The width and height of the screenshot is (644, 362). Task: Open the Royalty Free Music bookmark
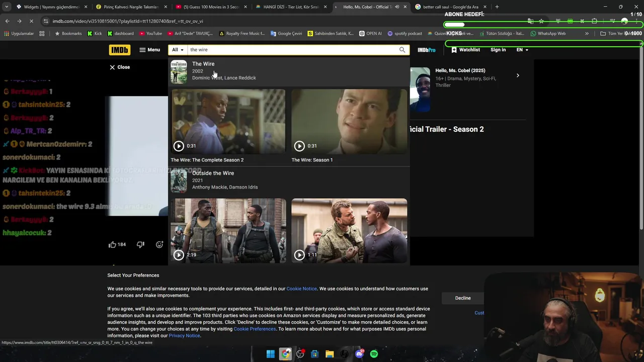(242, 34)
